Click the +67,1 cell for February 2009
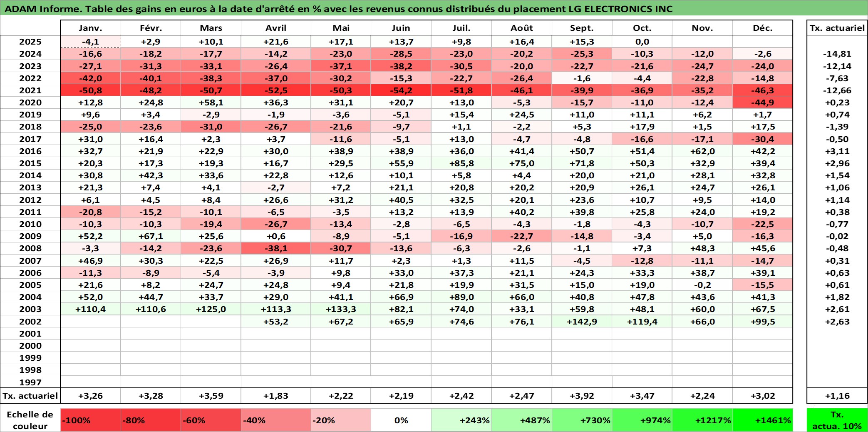 click(151, 236)
